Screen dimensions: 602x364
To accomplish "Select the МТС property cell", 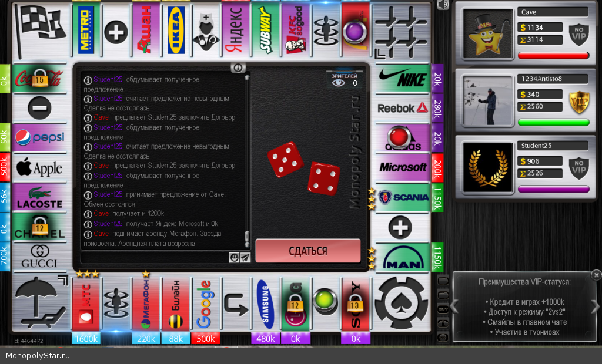I will 86,304.
